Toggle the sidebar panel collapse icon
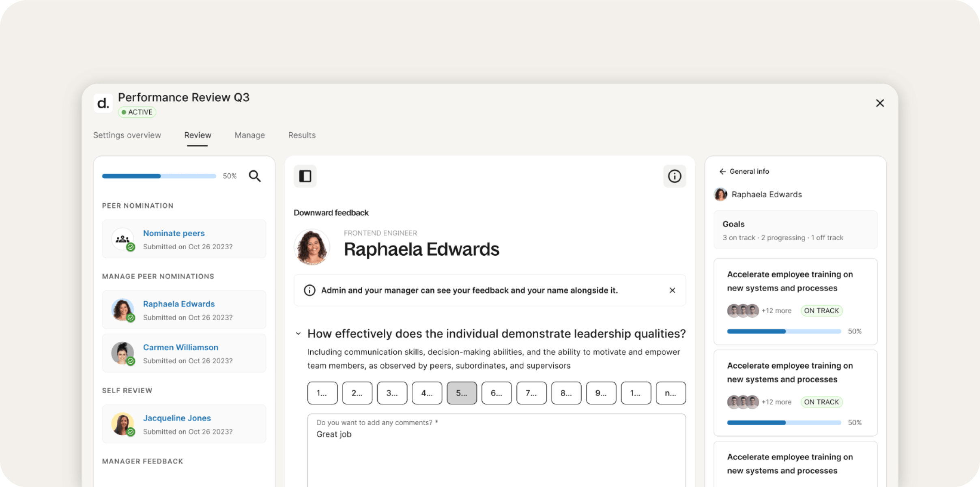980x487 pixels. tap(305, 176)
